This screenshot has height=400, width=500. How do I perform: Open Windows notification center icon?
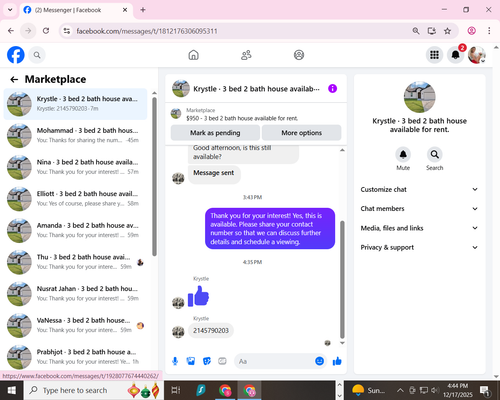coord(484,390)
